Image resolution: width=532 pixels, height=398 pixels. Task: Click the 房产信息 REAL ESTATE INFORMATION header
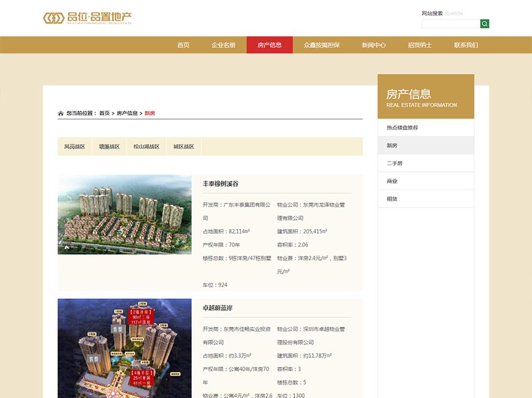pyautogui.click(x=426, y=97)
